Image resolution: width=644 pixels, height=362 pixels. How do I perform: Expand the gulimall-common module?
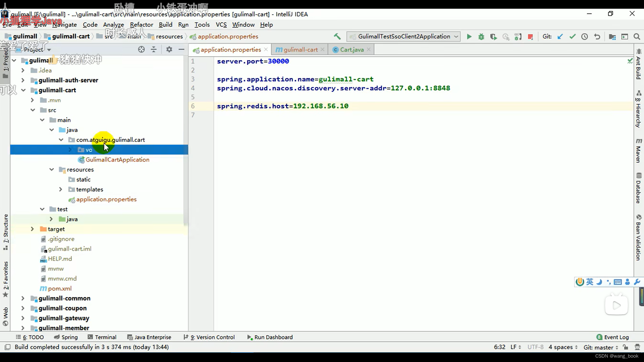[23, 298]
